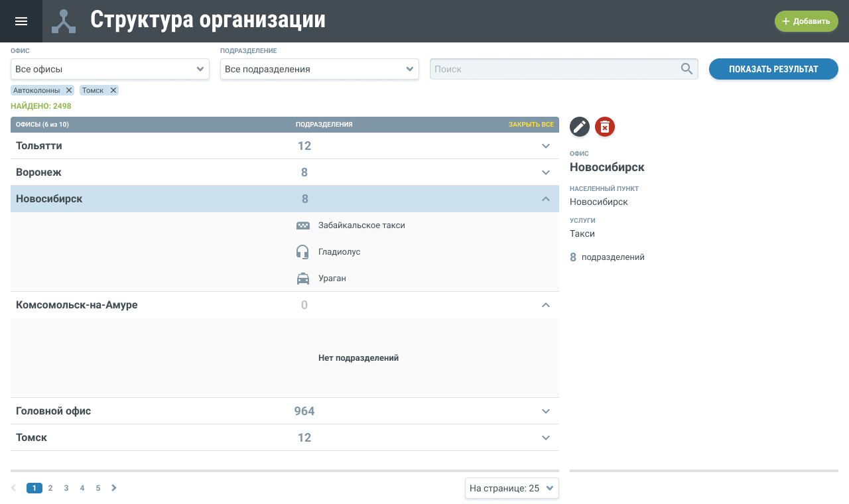Click the red delete office icon
The width and height of the screenshot is (849, 504).
(x=605, y=127)
